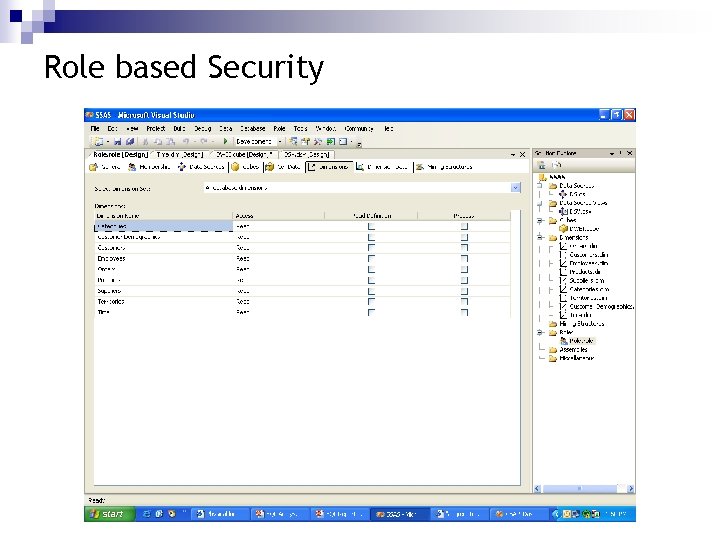Image resolution: width=720 pixels, height=540 pixels.
Task: Select the Cell Data role tab icon
Action: click(x=270, y=167)
